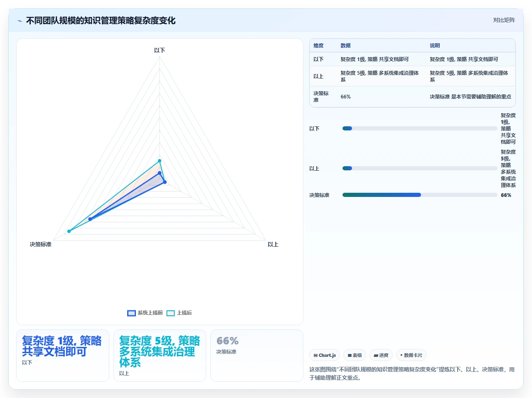
Task: Click the 数据 column header
Action: pyautogui.click(x=345, y=46)
